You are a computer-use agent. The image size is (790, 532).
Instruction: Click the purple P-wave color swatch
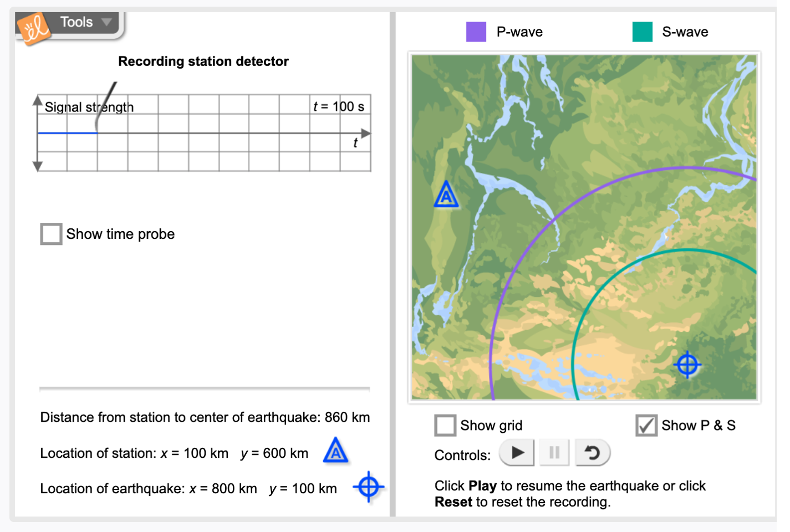click(x=476, y=32)
